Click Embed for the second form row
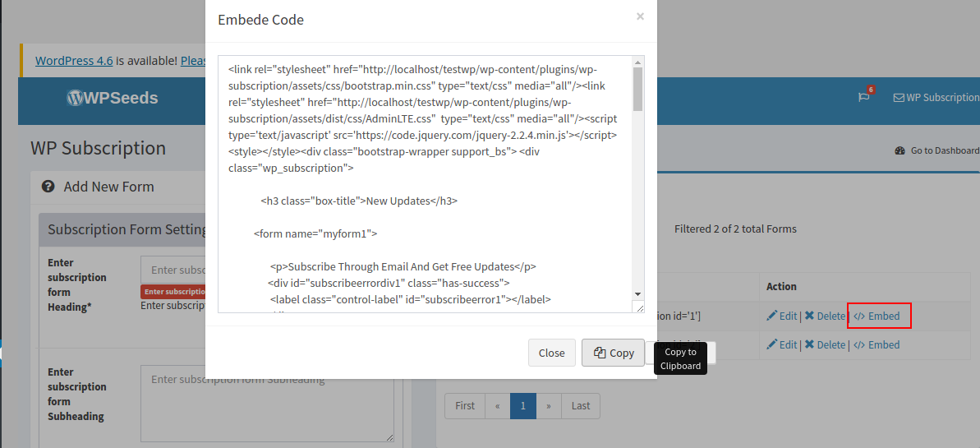The width and height of the screenshot is (980, 448). [876, 344]
